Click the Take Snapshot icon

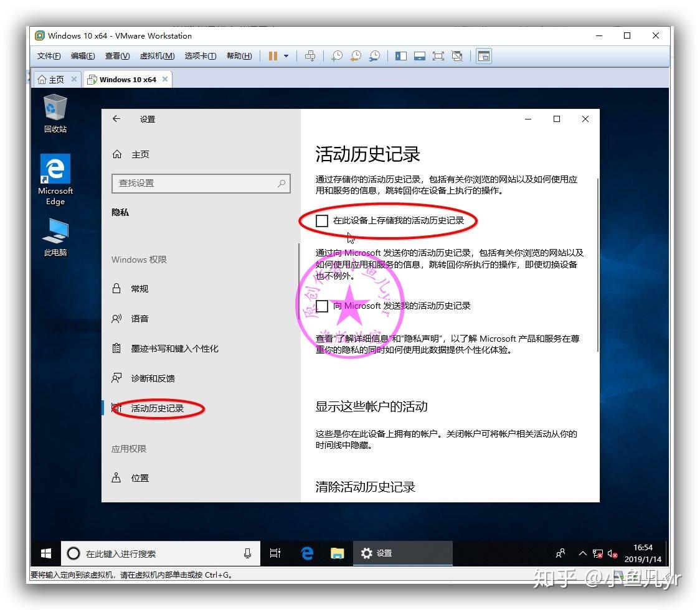pyautogui.click(x=336, y=56)
